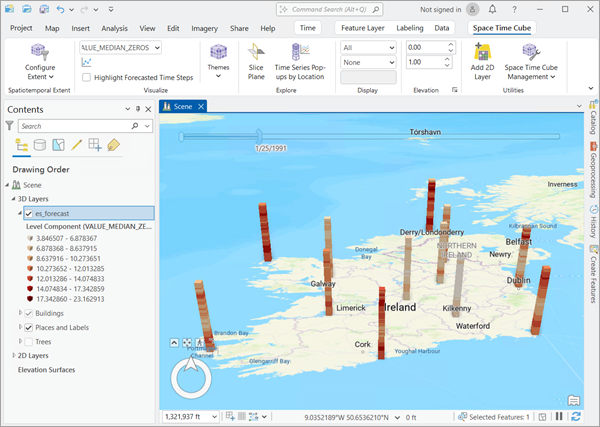Open Space Time Cube Management

click(532, 61)
